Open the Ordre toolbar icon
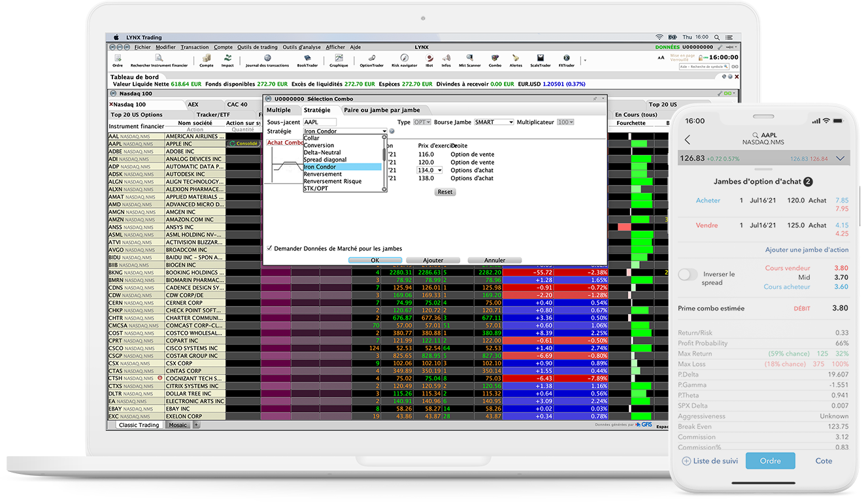 (118, 61)
